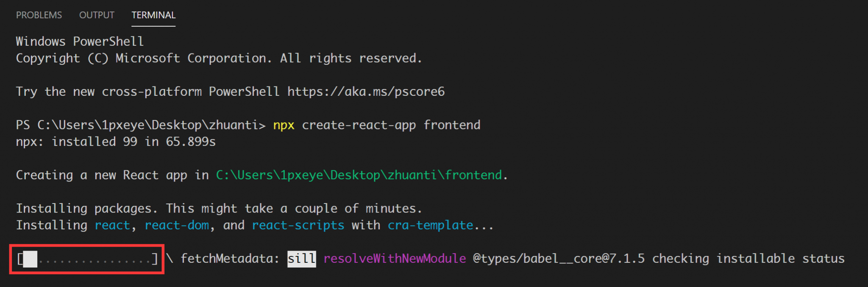Viewport: 868px width, 287px height.
Task: Click the @types/babel__core@7.1.5 package text
Action: (x=558, y=259)
